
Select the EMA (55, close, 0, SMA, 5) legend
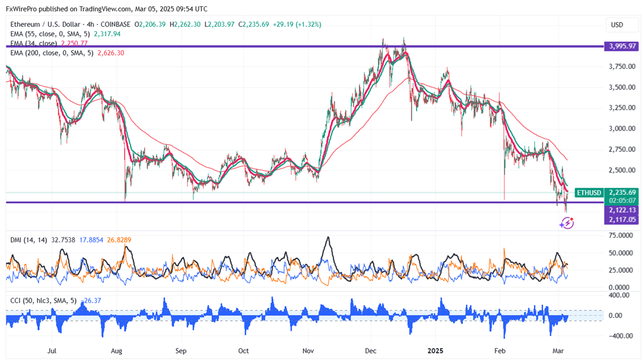(x=51, y=34)
